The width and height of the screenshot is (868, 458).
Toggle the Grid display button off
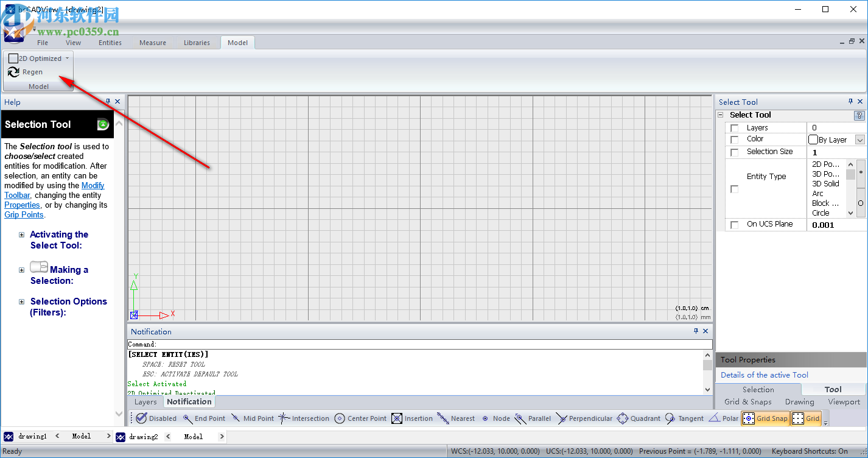pos(806,418)
